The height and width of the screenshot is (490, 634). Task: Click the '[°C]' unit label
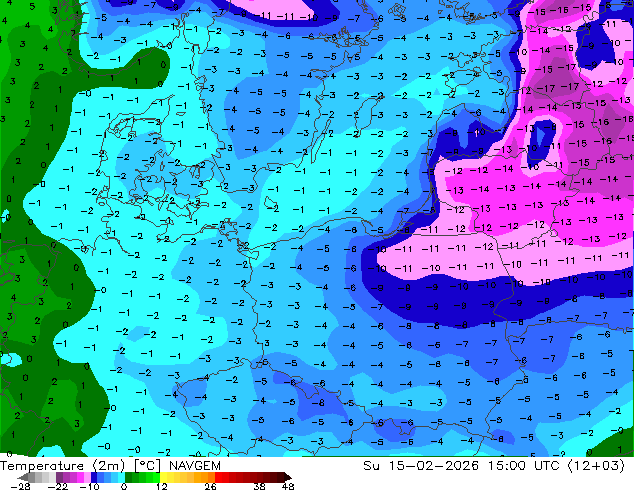147,466
